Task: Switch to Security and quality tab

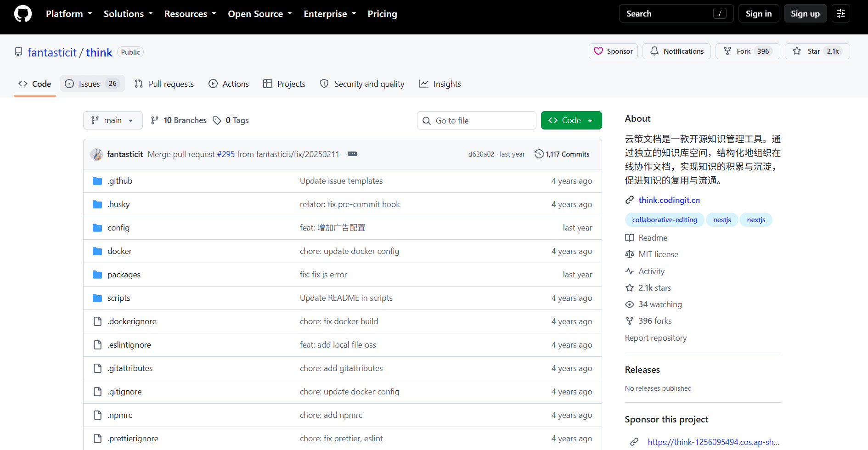Action: 362,84
